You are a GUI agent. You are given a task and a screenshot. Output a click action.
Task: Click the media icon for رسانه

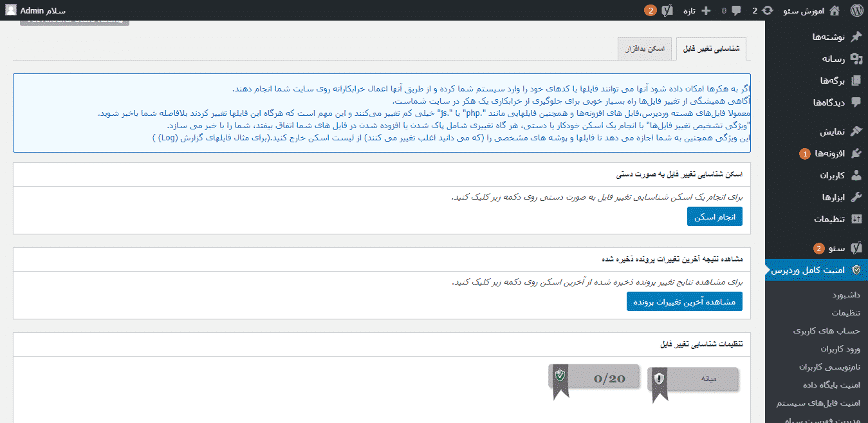click(856, 59)
